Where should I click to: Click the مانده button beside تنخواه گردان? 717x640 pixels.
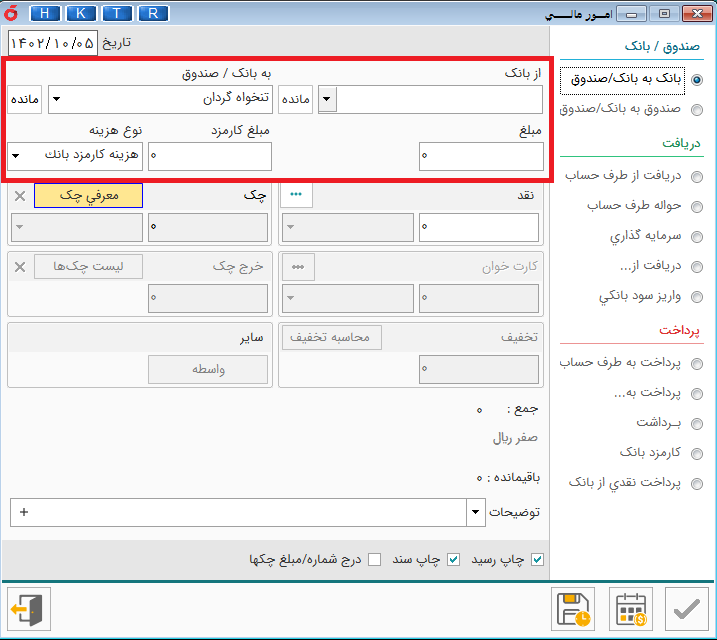pyautogui.click(x=25, y=99)
